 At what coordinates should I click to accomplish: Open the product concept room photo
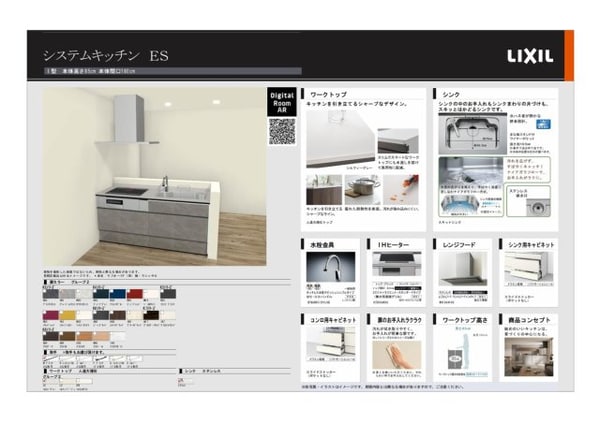[x=529, y=357]
